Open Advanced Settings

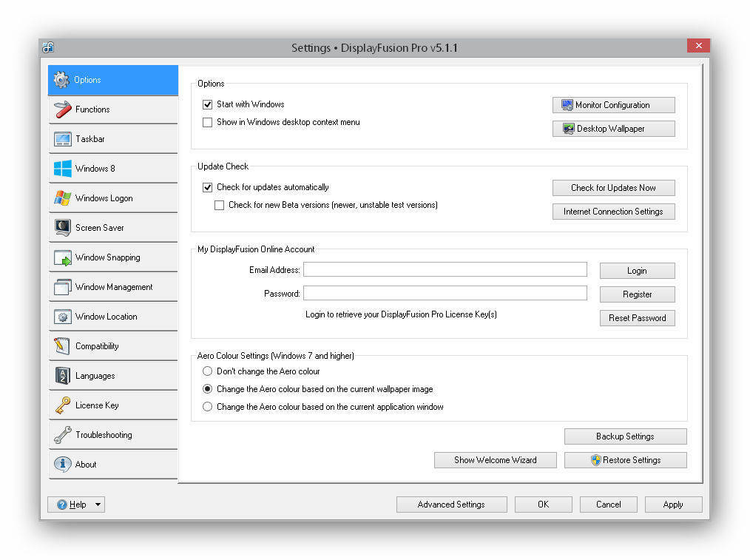(x=451, y=505)
